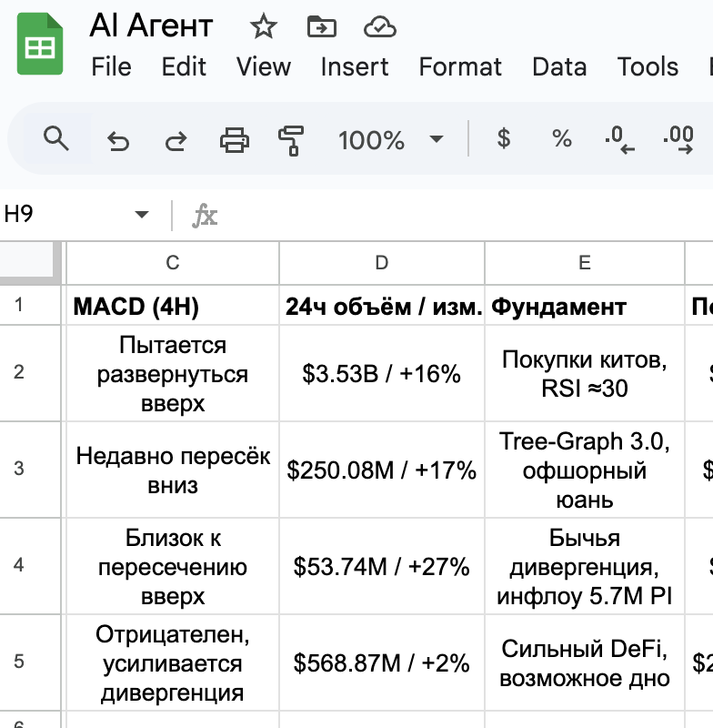The width and height of the screenshot is (713, 728).
Task: Select cell Покупки китов, RSI ≈30
Action: pyautogui.click(x=585, y=373)
